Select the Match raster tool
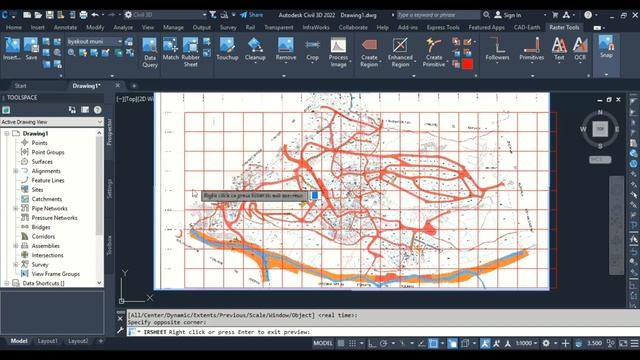 pyautogui.click(x=171, y=49)
